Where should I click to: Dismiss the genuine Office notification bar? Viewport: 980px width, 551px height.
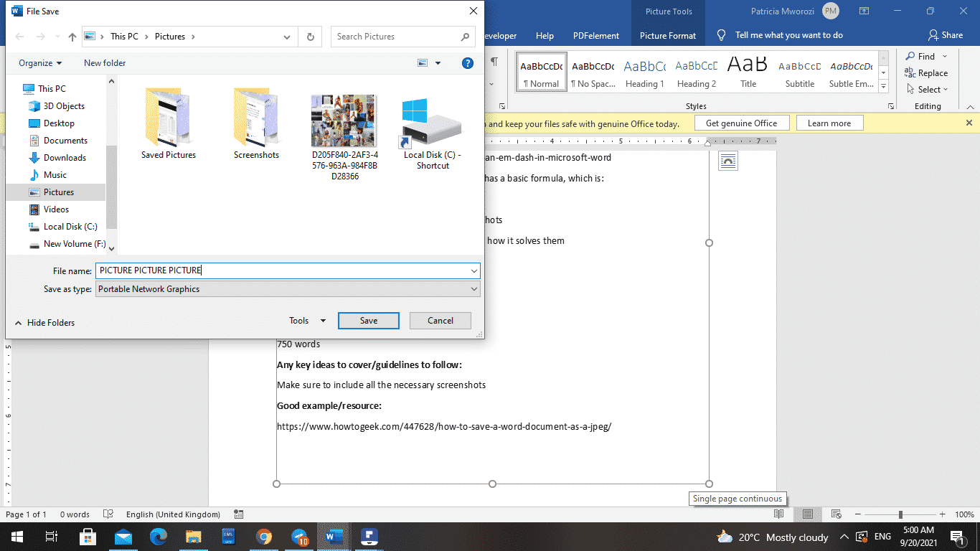point(969,123)
